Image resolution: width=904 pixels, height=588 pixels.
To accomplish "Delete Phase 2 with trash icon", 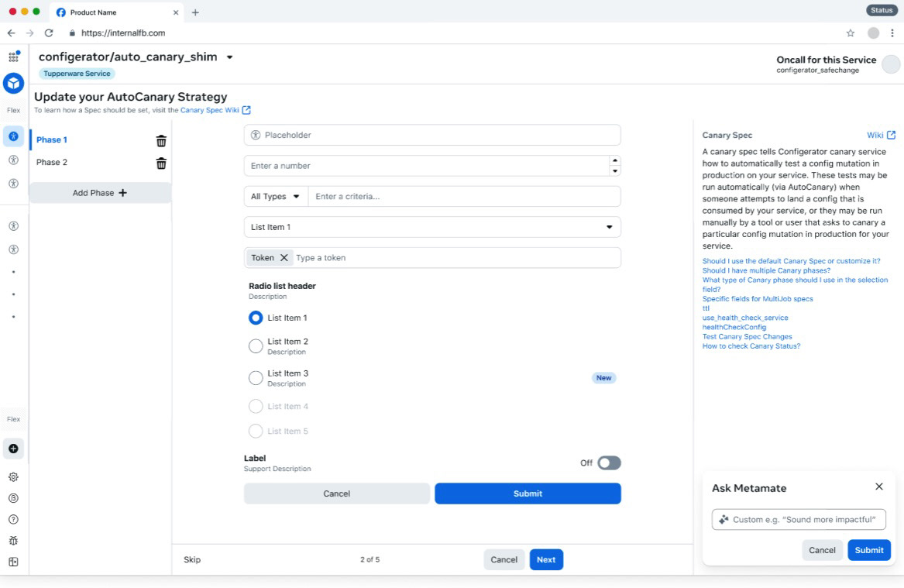I will click(161, 163).
